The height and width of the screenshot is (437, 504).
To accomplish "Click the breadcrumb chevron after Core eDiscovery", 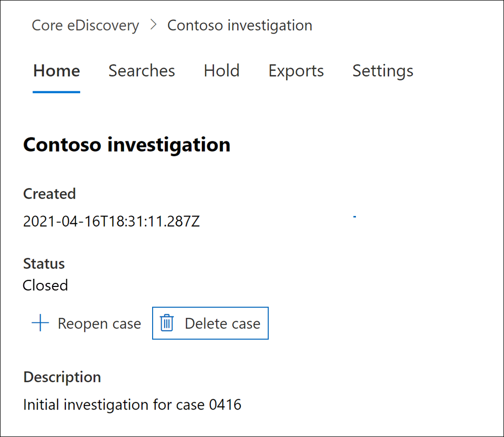I will pos(154,25).
